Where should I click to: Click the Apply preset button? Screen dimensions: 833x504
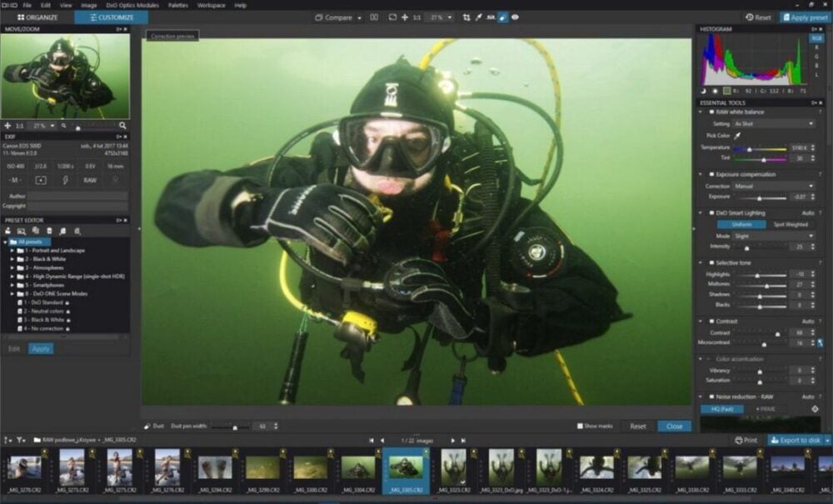(806, 17)
